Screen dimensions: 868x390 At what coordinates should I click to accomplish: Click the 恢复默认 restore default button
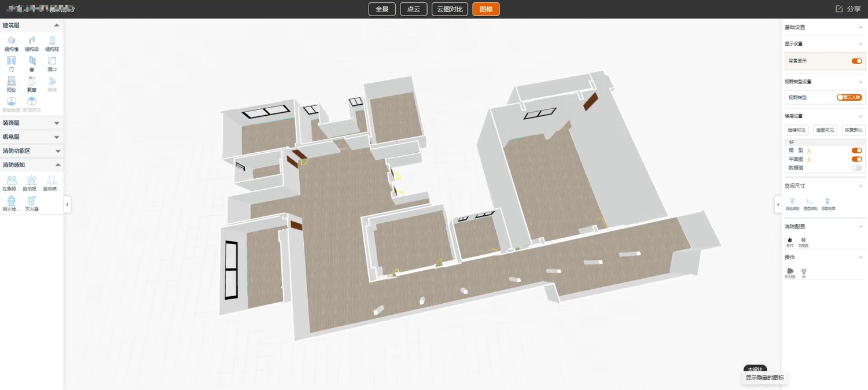click(x=854, y=130)
